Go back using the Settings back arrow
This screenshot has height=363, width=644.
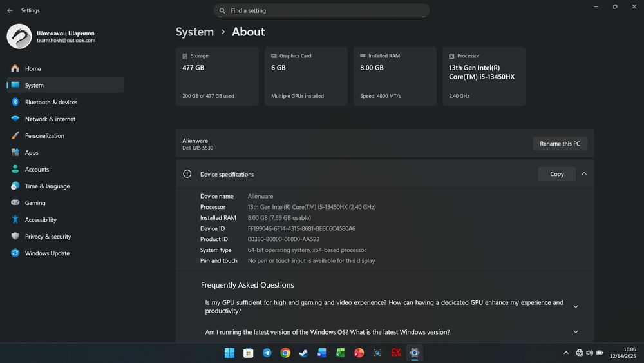pyautogui.click(x=10, y=10)
